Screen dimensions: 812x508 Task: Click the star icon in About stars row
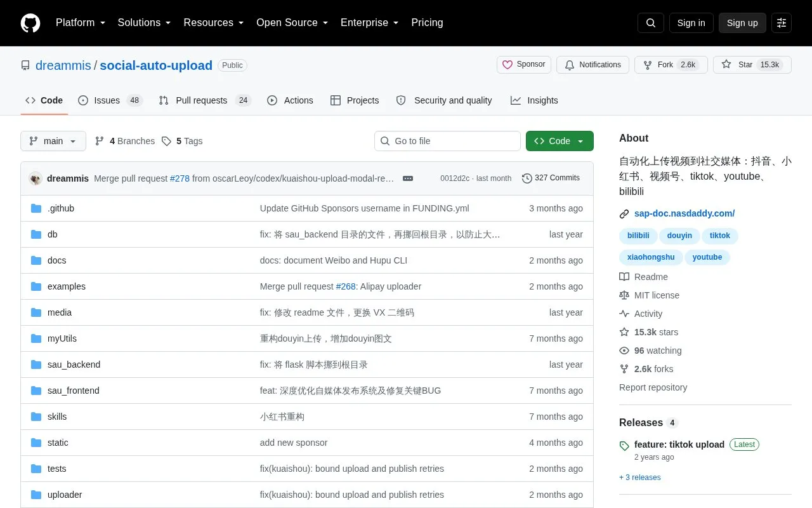pyautogui.click(x=624, y=332)
